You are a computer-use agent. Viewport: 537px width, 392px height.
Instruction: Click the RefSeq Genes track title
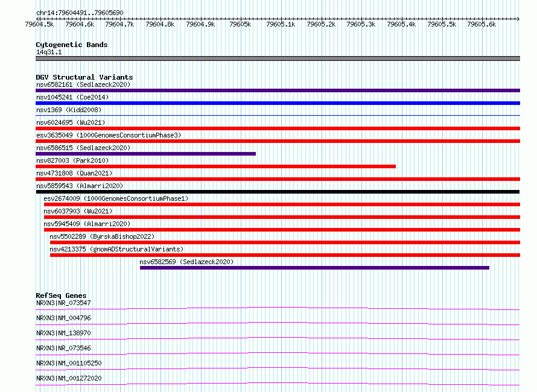click(61, 296)
